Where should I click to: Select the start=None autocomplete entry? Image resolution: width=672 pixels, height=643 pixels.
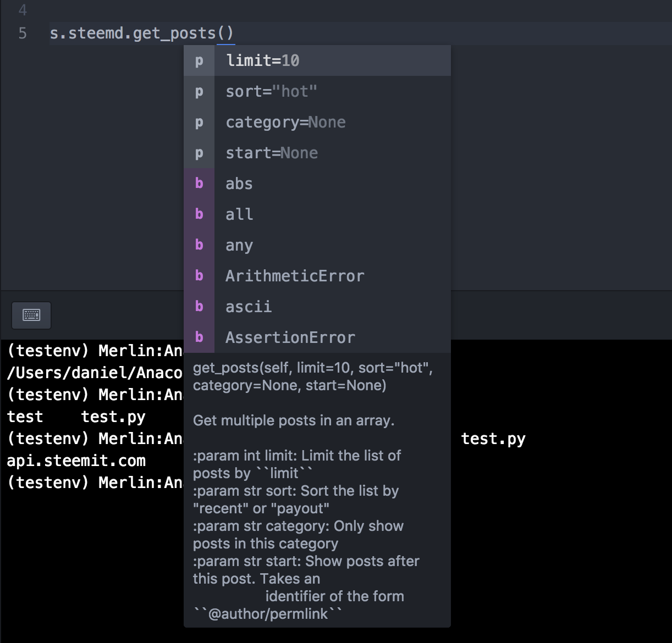317,153
